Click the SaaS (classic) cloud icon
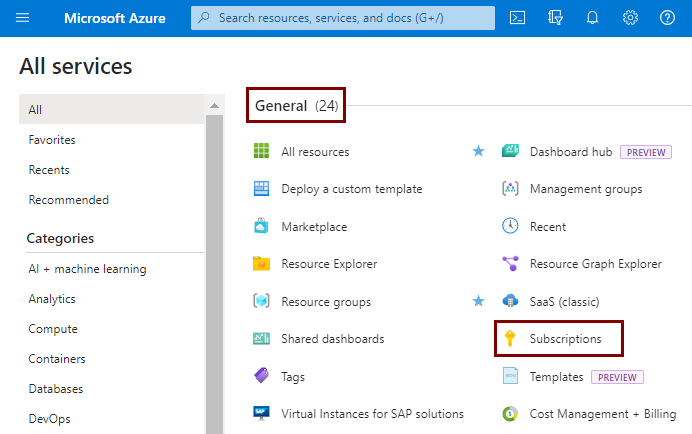This screenshot has width=692, height=434. pyautogui.click(x=510, y=301)
